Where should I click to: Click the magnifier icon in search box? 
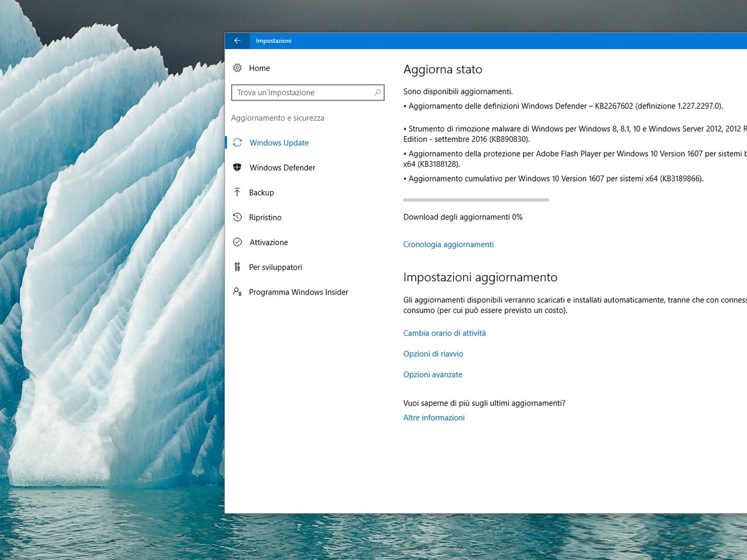[x=377, y=93]
